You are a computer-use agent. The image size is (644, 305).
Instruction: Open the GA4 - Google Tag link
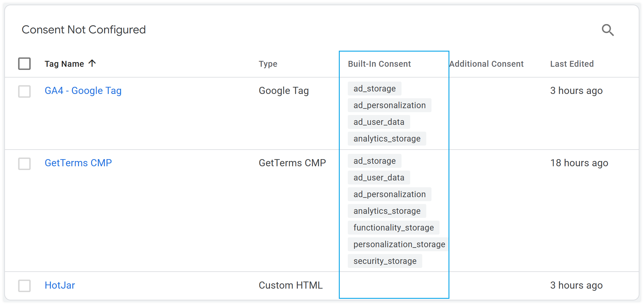(83, 91)
